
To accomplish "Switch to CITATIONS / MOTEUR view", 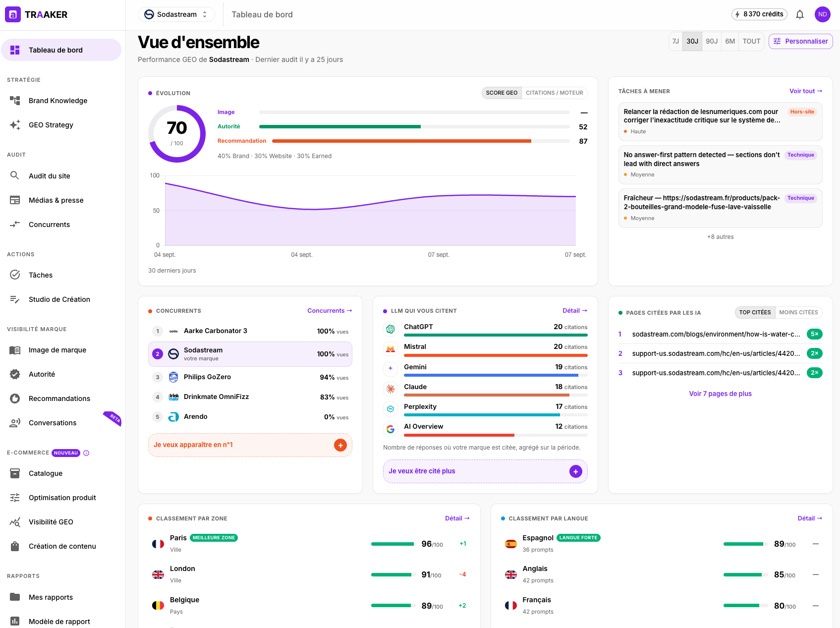I will (554, 93).
